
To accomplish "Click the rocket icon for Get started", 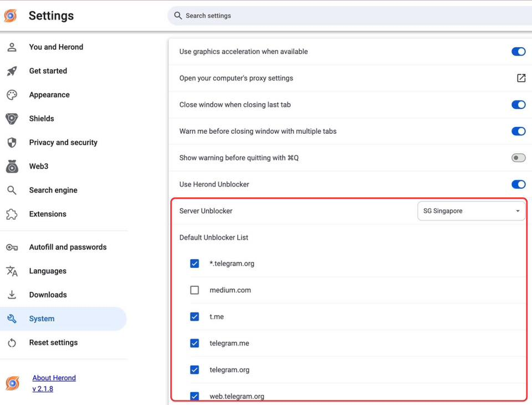I will click(x=12, y=71).
